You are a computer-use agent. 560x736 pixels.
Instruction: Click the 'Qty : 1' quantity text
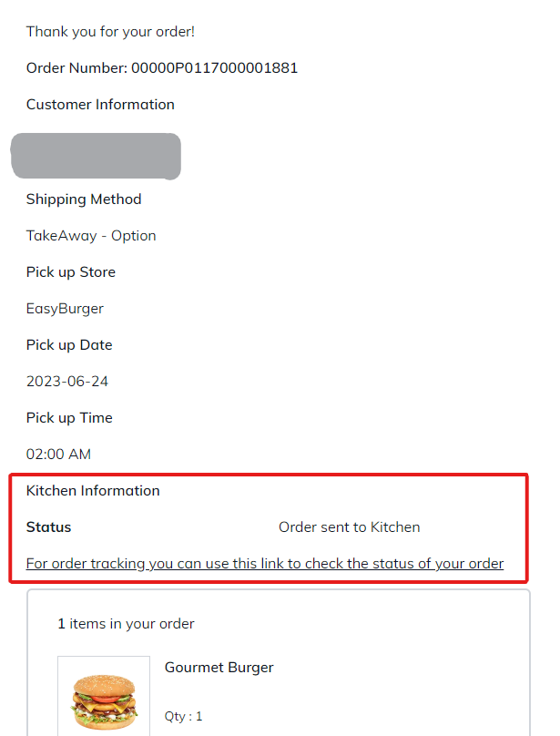[183, 716]
